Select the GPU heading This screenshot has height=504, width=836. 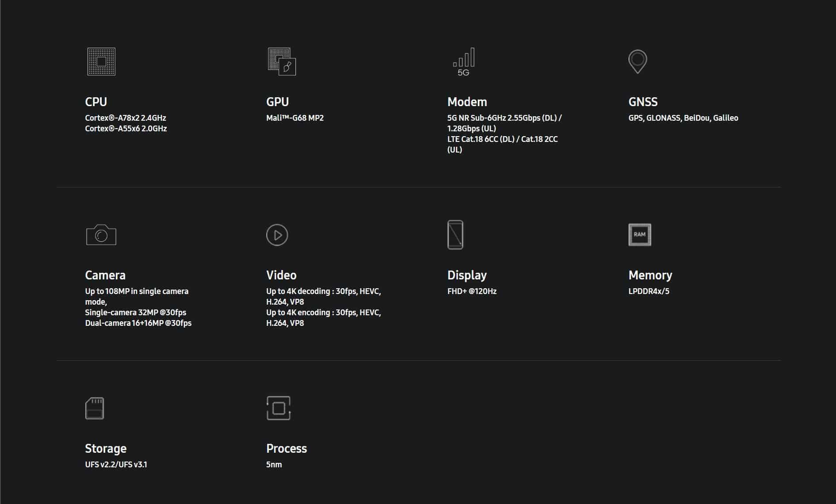(x=277, y=102)
